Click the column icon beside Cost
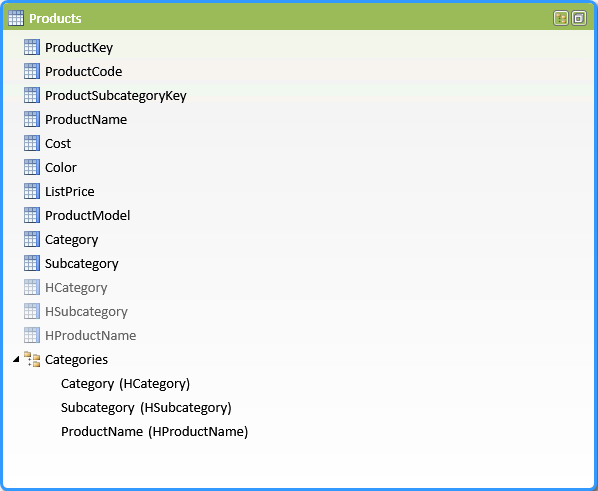 (32, 143)
